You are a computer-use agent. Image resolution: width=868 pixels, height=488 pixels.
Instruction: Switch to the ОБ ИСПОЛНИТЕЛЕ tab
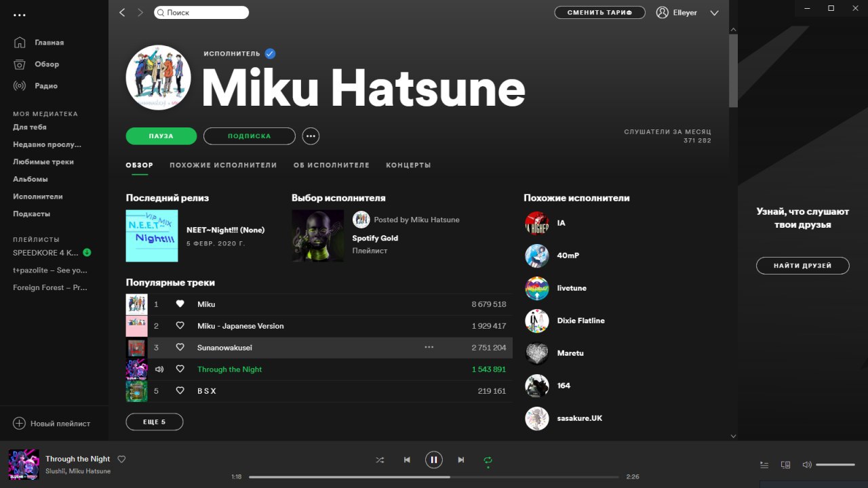[x=332, y=165]
